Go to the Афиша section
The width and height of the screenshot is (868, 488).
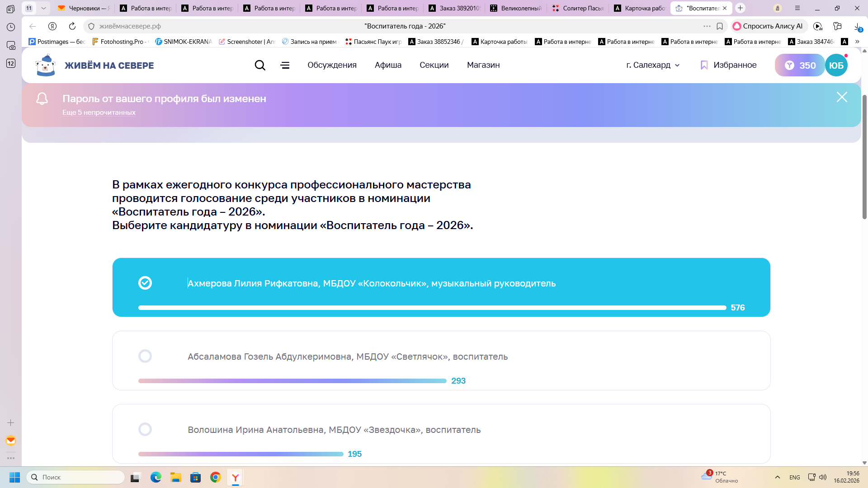click(388, 65)
